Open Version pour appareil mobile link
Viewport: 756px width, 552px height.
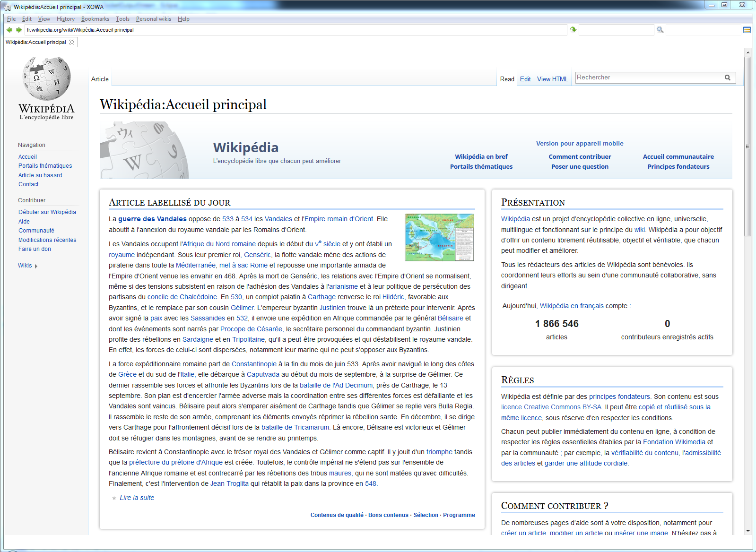580,143
